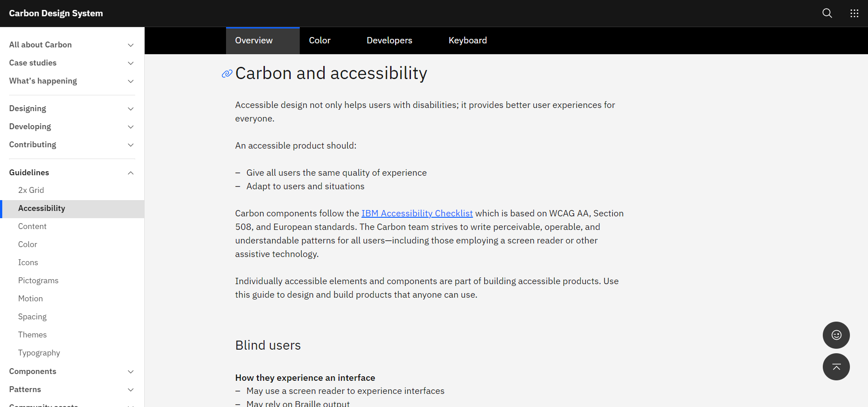Expand the Patterns section

click(72, 389)
